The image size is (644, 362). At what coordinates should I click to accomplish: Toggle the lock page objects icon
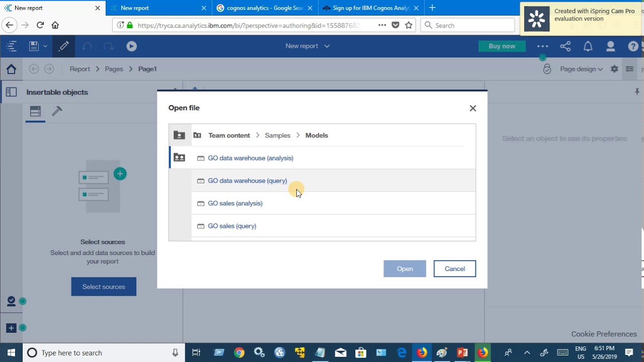(547, 69)
